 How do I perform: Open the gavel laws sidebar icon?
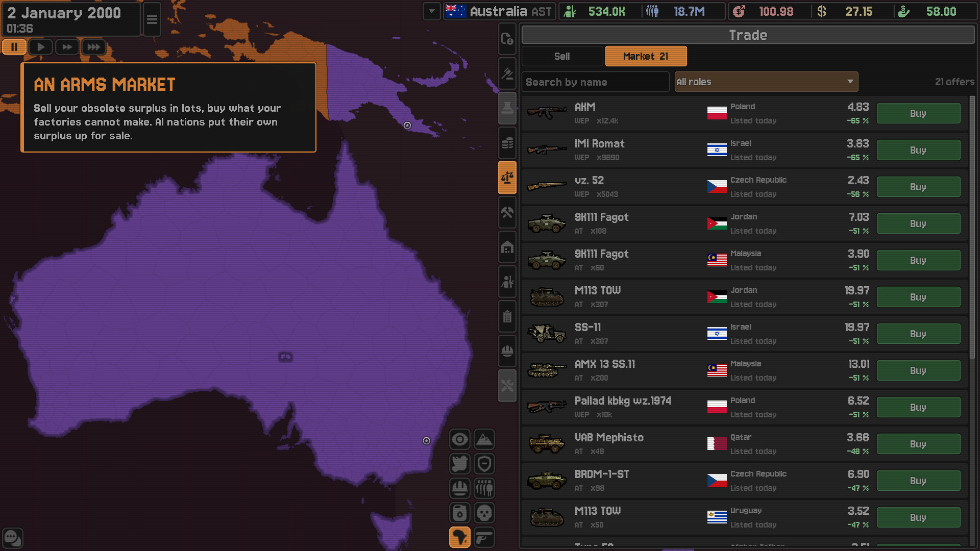pyautogui.click(x=507, y=73)
